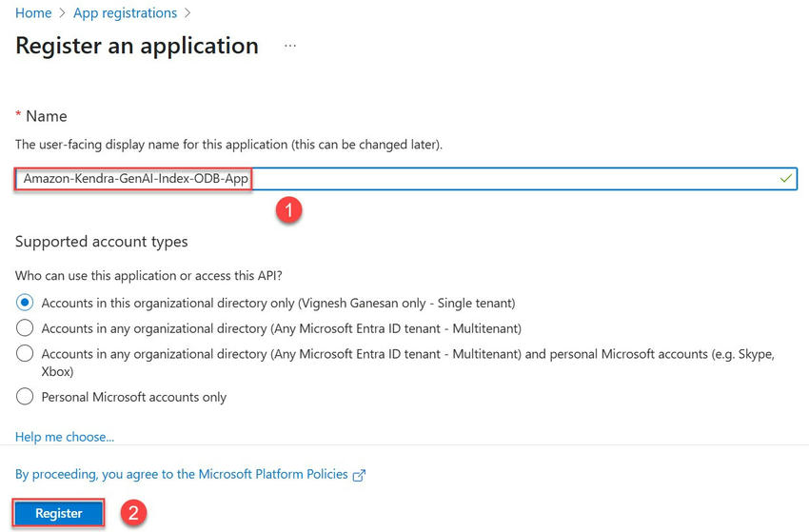Open the Help me choose link
Image resolution: width=809 pixels, height=532 pixels.
[65, 437]
